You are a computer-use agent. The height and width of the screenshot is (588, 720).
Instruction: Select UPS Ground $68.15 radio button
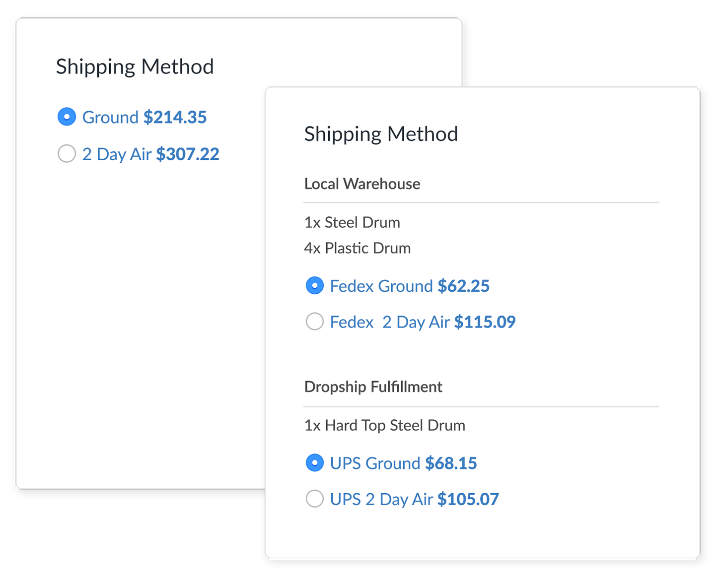coord(314,463)
